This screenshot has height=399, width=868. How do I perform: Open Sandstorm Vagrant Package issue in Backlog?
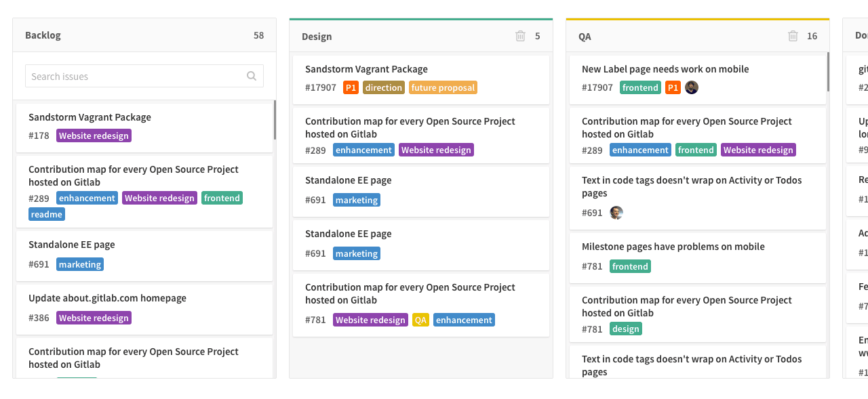(x=90, y=117)
